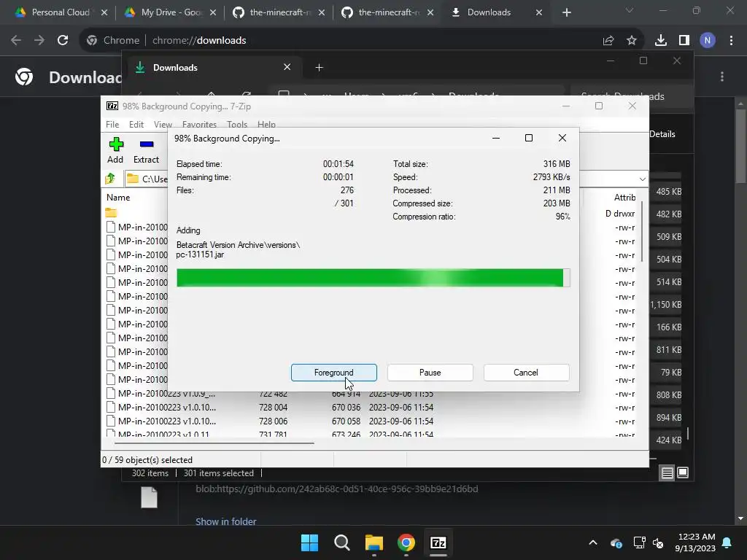Screen dimensions: 747x560
Task: Click the OneDrive tray icon
Action: pos(616,542)
